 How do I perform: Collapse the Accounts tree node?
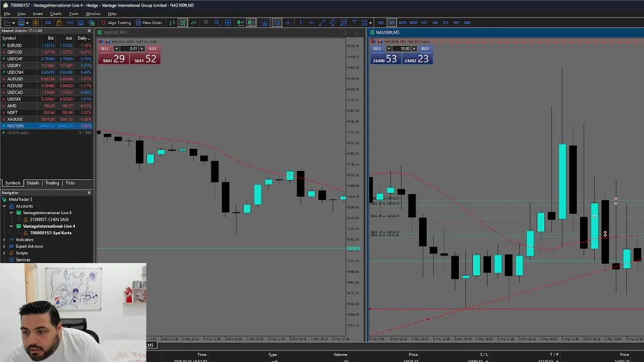point(4,206)
